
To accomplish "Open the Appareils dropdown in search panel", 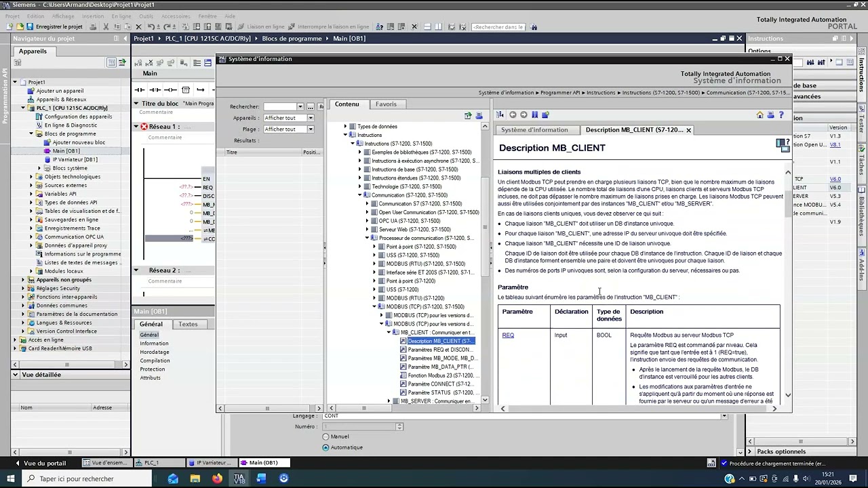I will 311,118.
